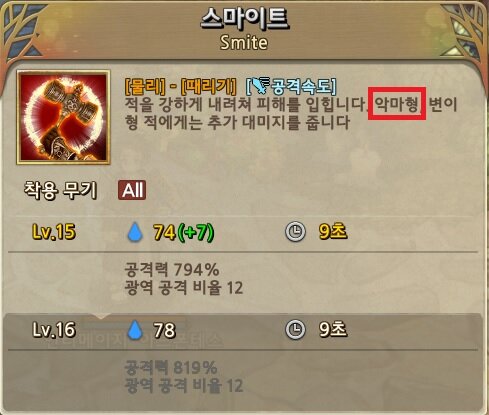Click the 공격력 794% stat line
This screenshot has height=415, width=489.
tap(172, 269)
